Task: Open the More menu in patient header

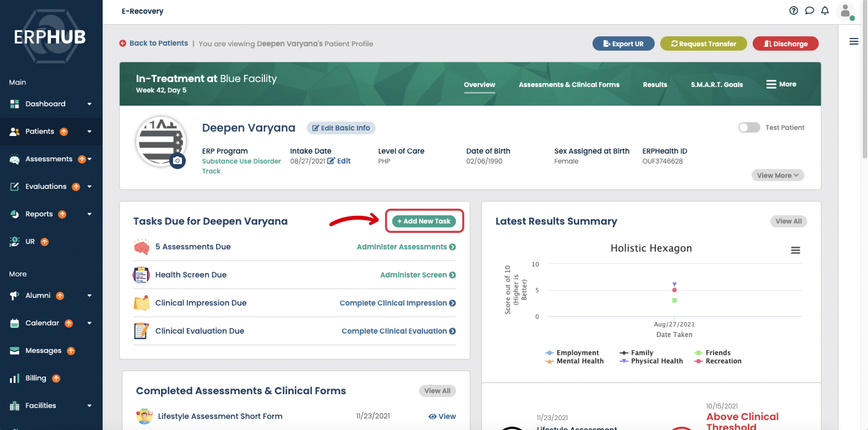Action: click(x=781, y=84)
